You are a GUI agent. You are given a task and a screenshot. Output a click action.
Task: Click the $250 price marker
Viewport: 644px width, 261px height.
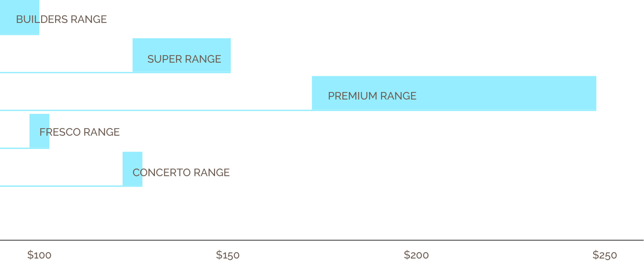click(605, 255)
